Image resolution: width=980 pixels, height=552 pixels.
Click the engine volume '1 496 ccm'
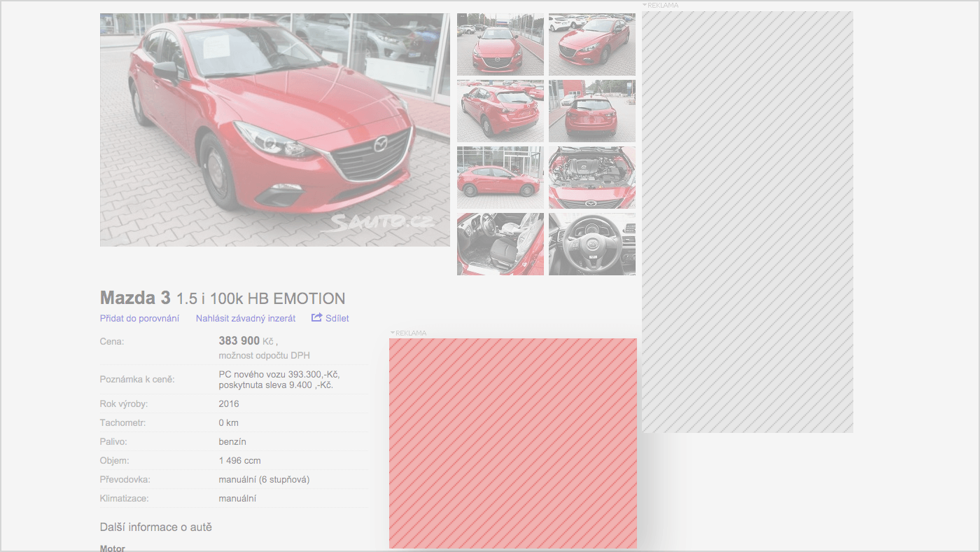point(239,460)
